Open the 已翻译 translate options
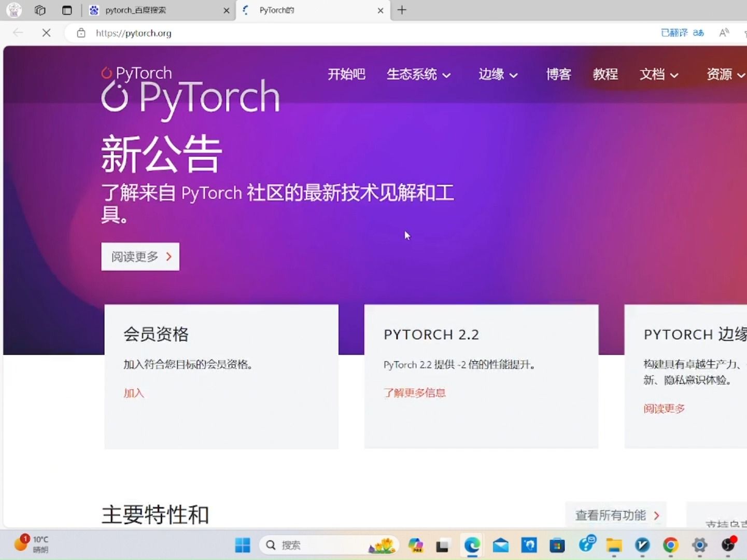The image size is (747, 560). point(682,33)
